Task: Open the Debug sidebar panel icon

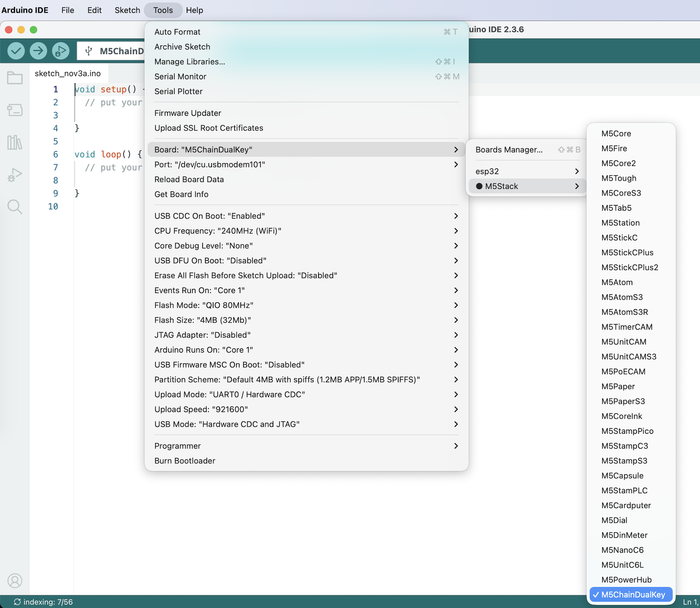Action: tap(15, 175)
